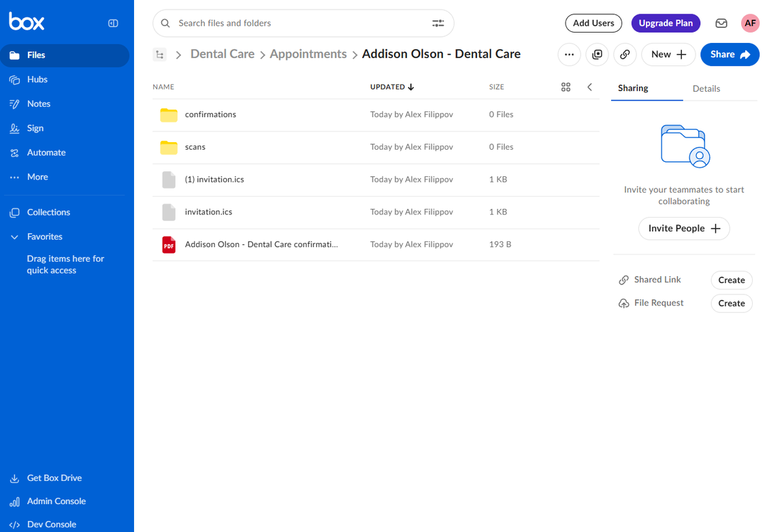Click the invitation.ics file icon
This screenshot has height=532, width=769.
click(169, 212)
